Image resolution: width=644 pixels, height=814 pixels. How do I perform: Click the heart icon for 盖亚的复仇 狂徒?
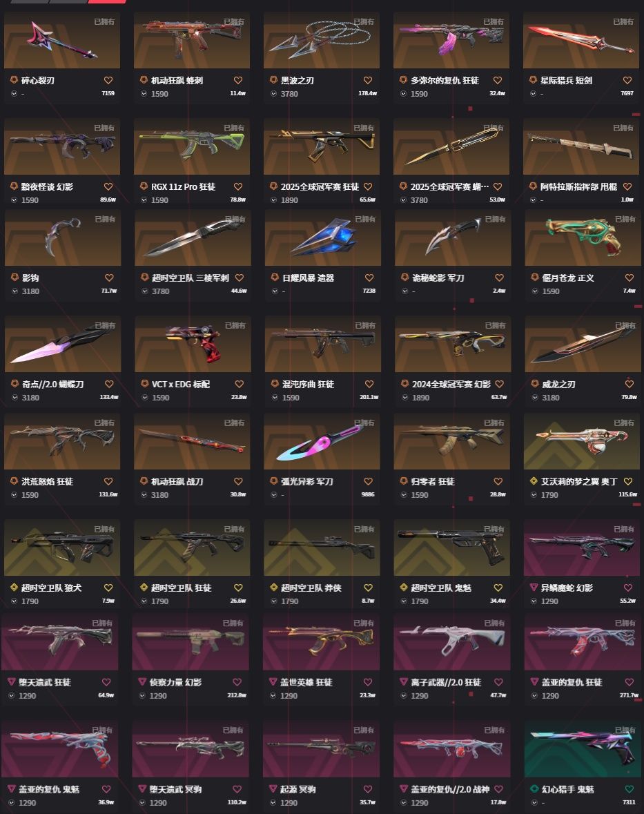pos(629,682)
